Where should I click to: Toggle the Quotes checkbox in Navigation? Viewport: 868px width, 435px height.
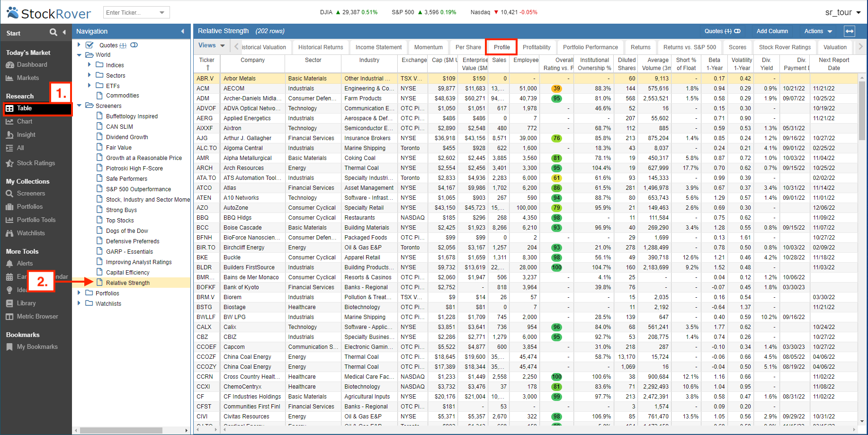click(x=89, y=45)
